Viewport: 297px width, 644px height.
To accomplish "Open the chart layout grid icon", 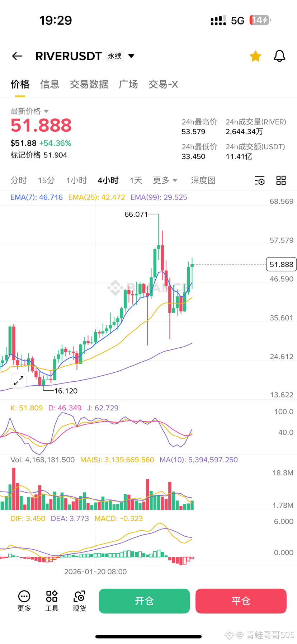I will pyautogui.click(x=281, y=180).
